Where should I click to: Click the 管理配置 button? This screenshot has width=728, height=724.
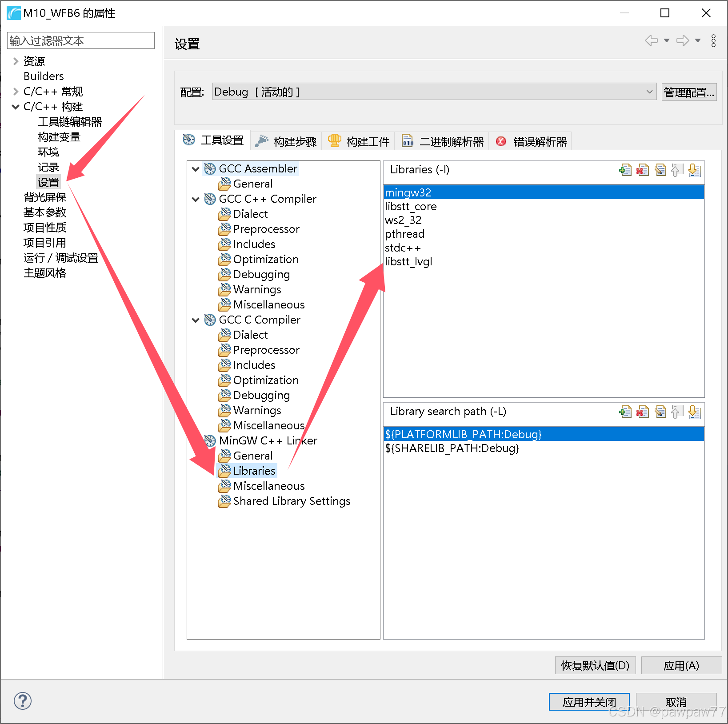pos(689,92)
